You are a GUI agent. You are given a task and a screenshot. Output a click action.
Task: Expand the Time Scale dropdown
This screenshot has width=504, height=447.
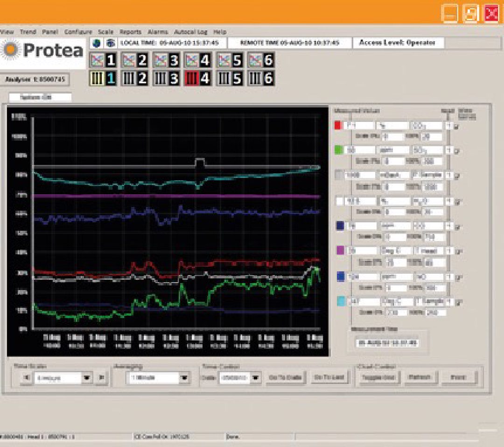click(86, 378)
